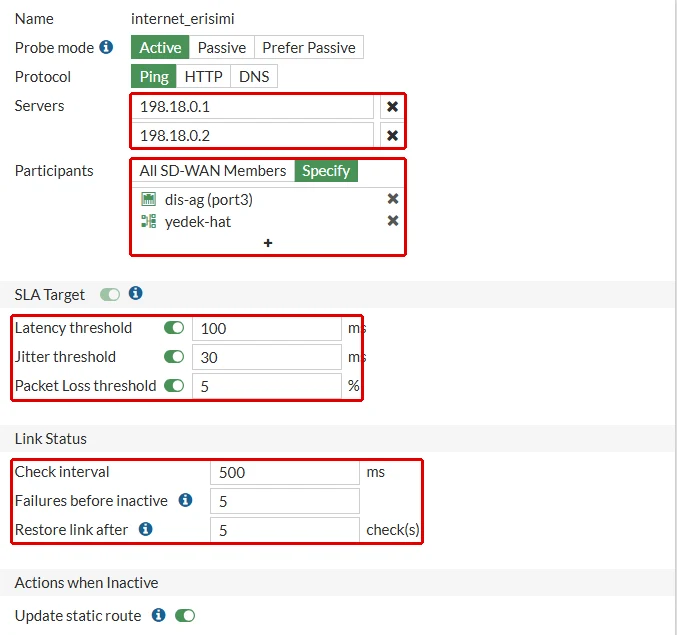
Task: Open Update static route info icon
Action: (x=158, y=615)
